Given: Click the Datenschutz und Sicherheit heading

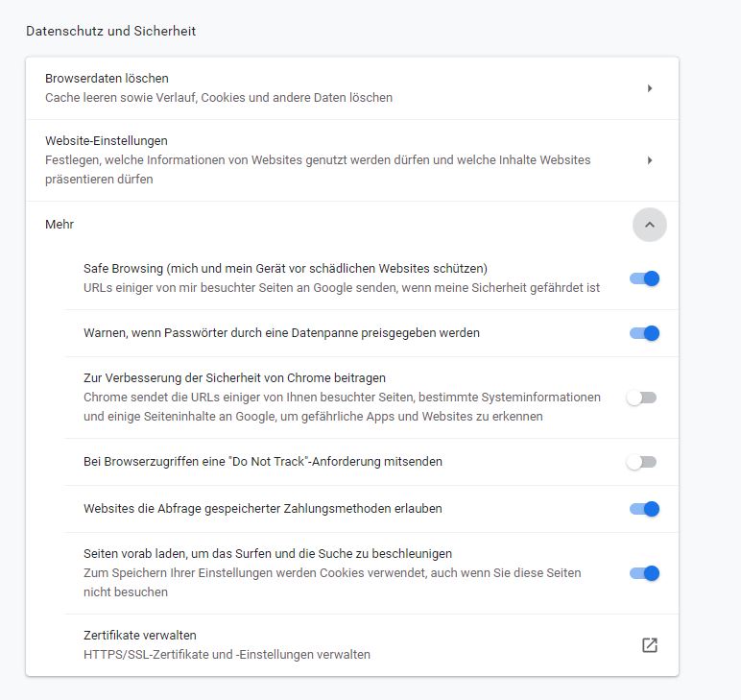Looking at the screenshot, I should click(x=110, y=31).
